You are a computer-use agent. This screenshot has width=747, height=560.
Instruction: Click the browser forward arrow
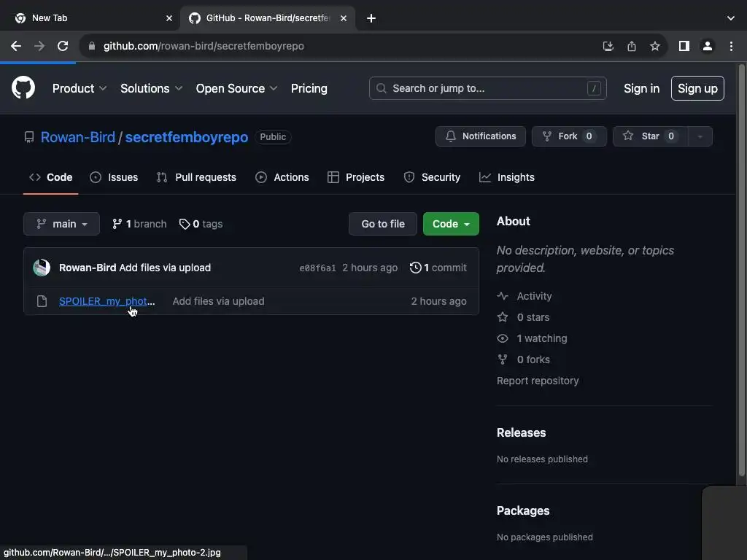click(x=39, y=46)
